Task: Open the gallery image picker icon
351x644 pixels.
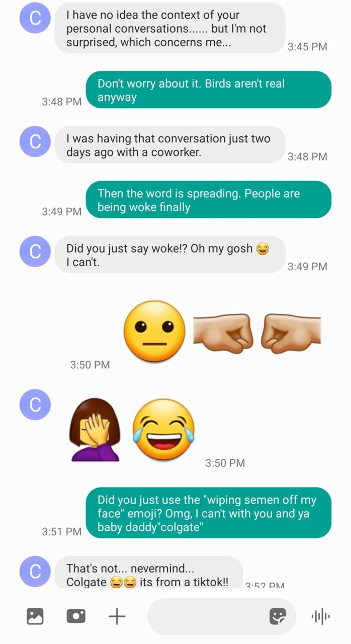Action: click(x=35, y=616)
